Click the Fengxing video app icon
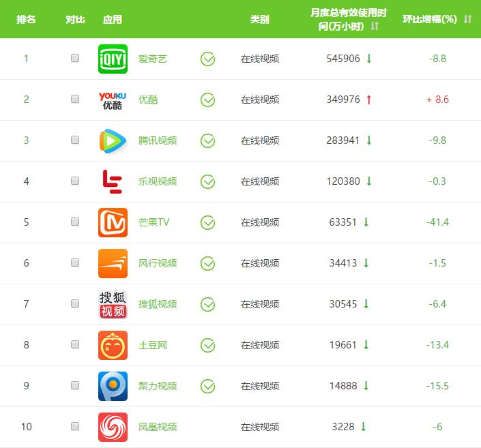 click(113, 263)
